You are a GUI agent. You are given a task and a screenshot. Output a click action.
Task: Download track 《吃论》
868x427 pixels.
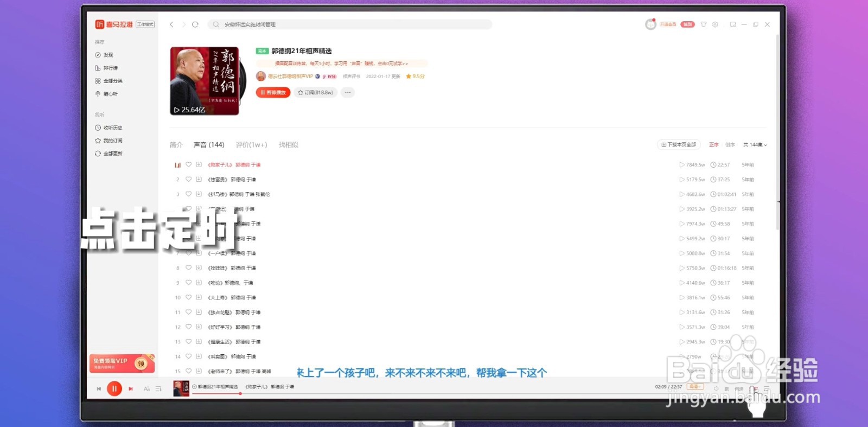point(199,283)
